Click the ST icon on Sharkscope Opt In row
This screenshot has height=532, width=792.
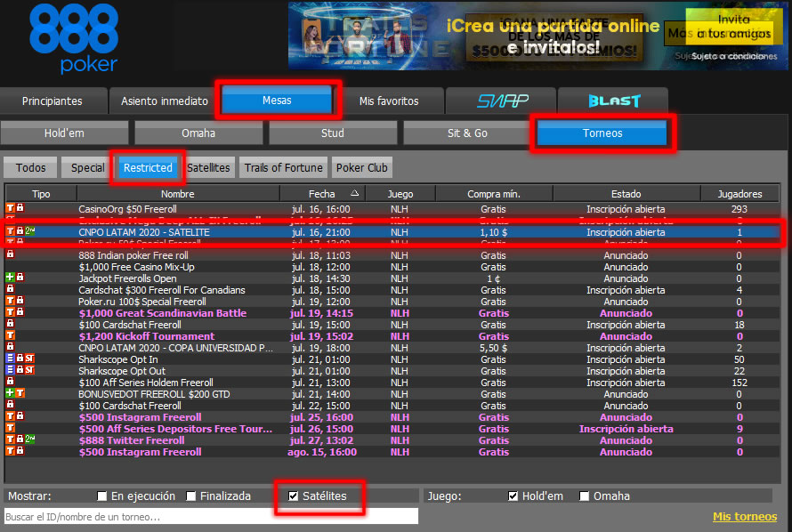click(x=29, y=359)
